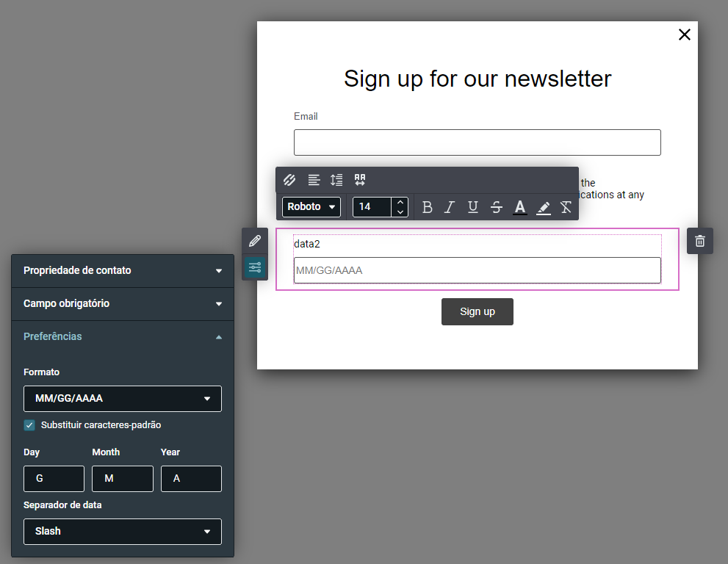
Task: Click the font size field showing 14
Action: click(372, 207)
